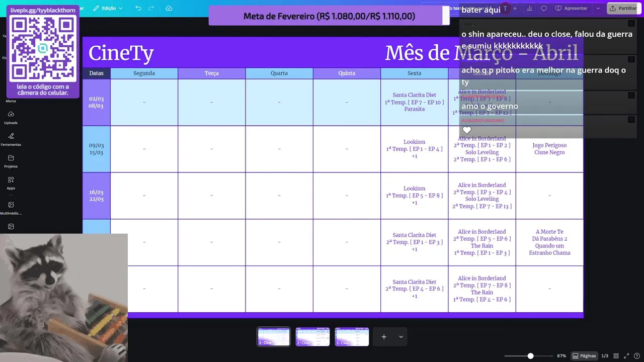Select the Santa Clarita Diet EP 7 - EP 10 cell

[x=415, y=103]
